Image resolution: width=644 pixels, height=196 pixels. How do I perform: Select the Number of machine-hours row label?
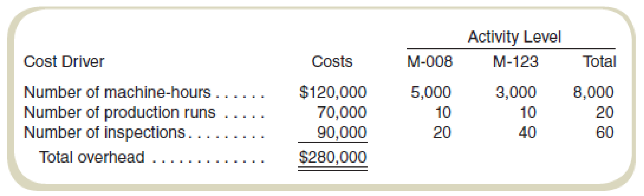(x=117, y=92)
